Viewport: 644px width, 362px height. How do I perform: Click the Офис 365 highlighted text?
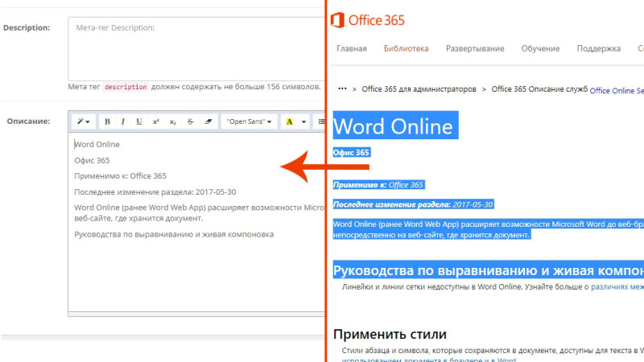pyautogui.click(x=352, y=153)
